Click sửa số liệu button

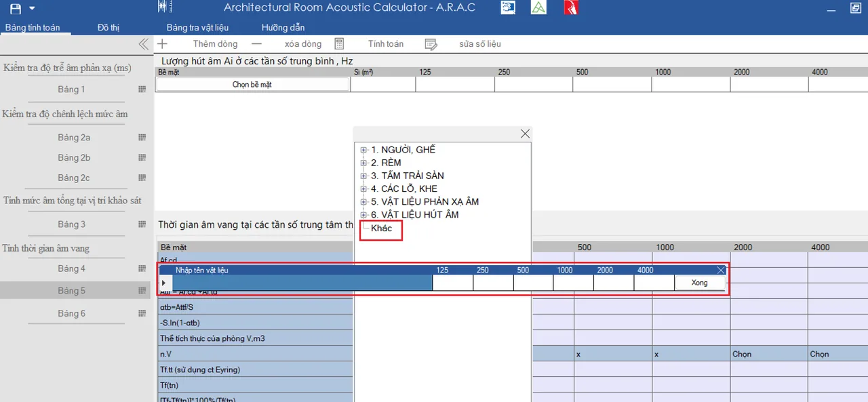click(x=480, y=44)
